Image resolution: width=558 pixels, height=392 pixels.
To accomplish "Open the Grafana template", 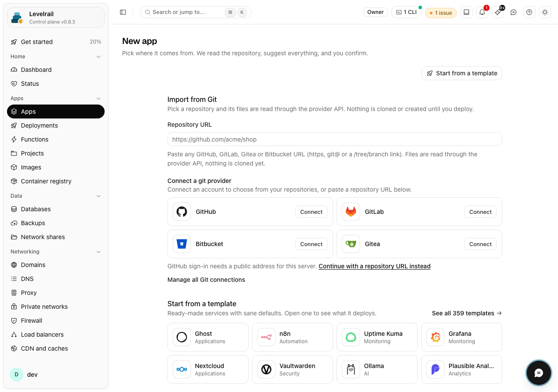I will coord(462,337).
